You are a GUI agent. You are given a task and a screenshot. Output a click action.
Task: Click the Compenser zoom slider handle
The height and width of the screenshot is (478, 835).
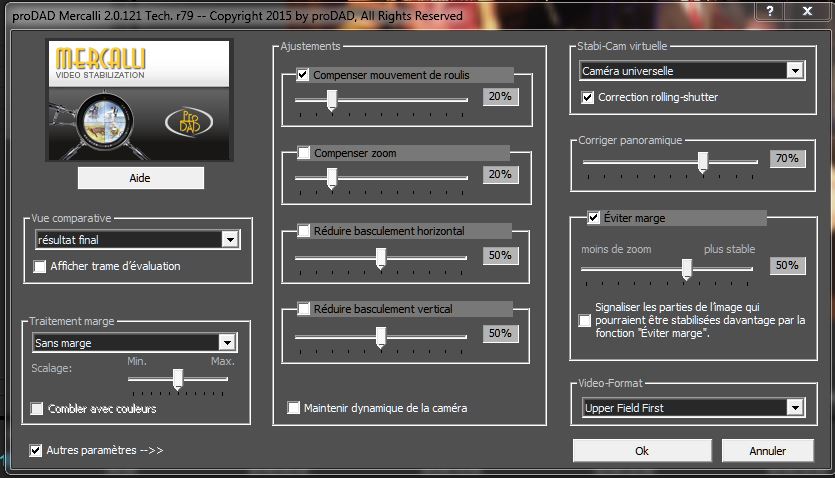(x=332, y=178)
